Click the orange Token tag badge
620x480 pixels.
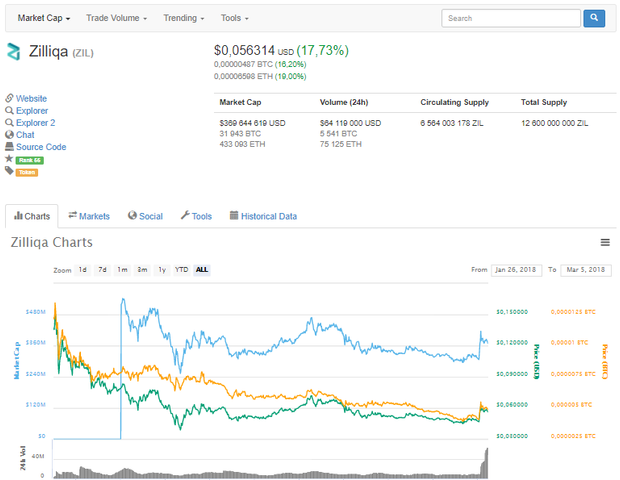pos(27,172)
